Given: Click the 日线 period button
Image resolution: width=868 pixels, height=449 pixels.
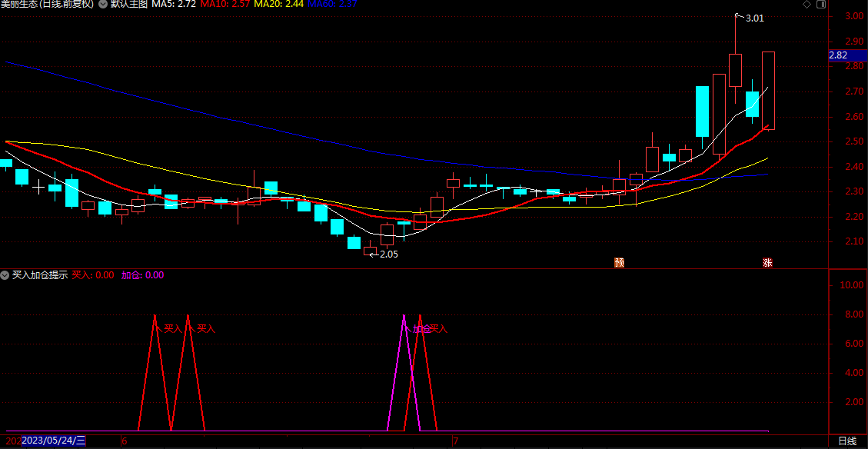Looking at the screenshot, I should pyautogui.click(x=847, y=441).
